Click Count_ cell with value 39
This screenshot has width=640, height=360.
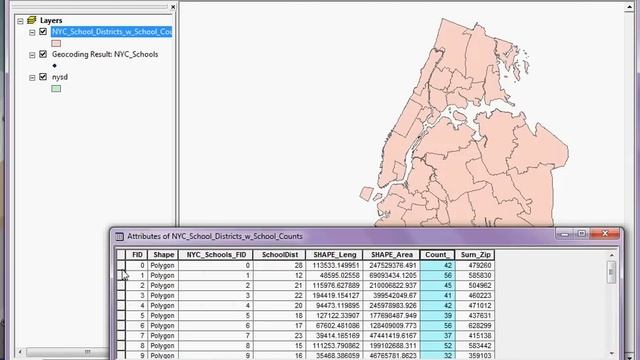[x=437, y=316]
